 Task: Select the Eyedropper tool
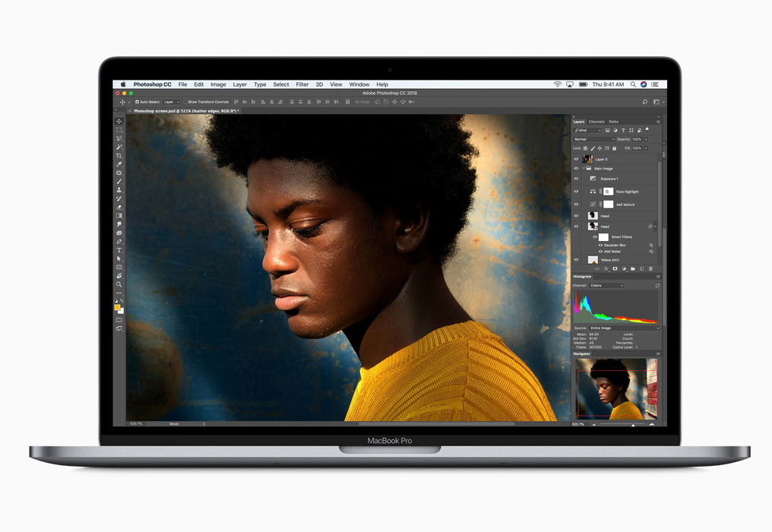[119, 164]
